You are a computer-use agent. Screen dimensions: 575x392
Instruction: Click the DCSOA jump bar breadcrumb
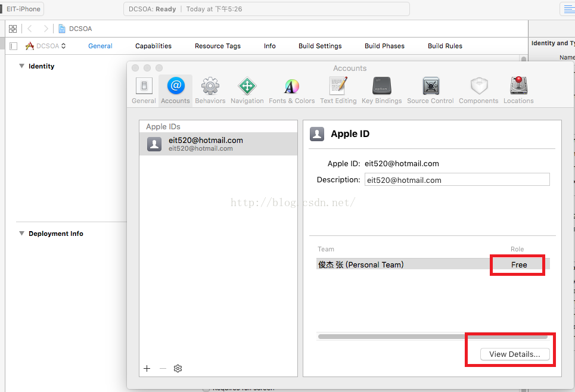80,29
